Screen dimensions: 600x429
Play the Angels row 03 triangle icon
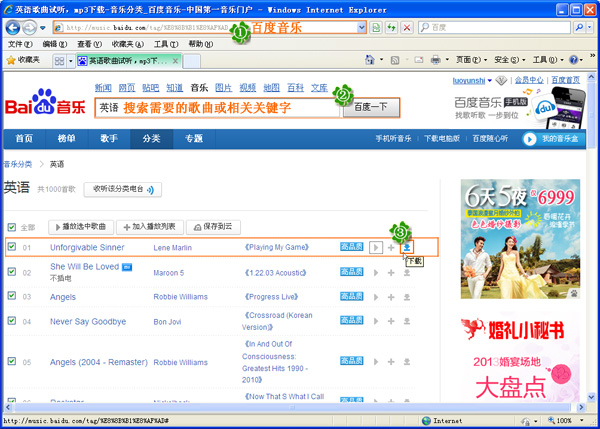[x=376, y=297]
